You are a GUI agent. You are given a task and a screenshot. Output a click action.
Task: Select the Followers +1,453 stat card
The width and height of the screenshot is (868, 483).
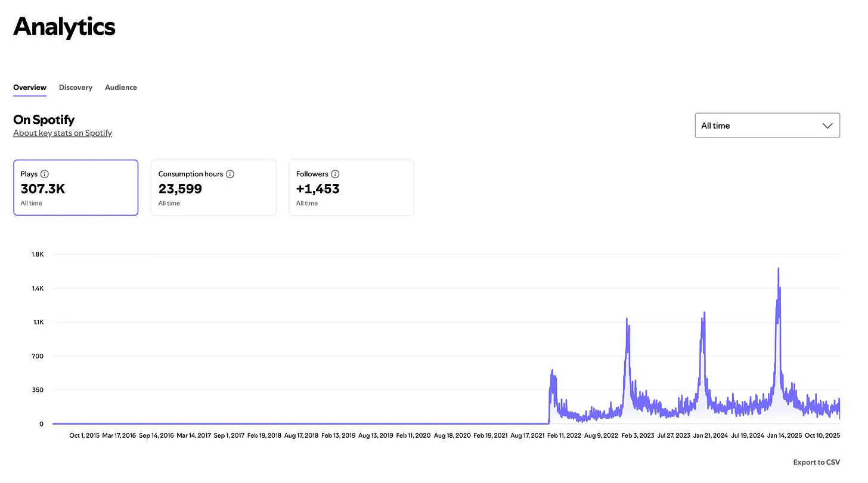click(351, 188)
